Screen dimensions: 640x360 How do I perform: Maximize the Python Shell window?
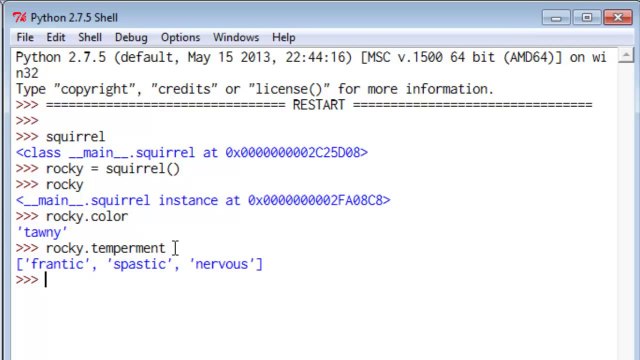(587, 18)
